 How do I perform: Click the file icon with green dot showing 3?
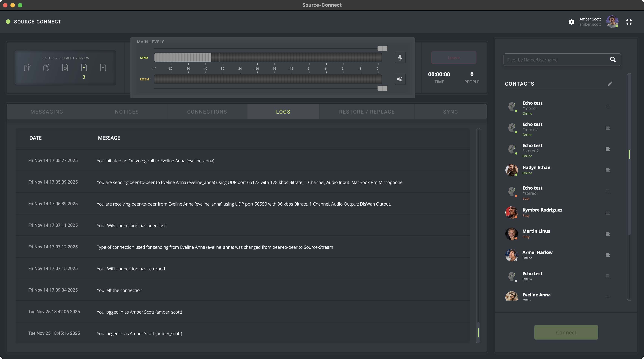pyautogui.click(x=84, y=67)
